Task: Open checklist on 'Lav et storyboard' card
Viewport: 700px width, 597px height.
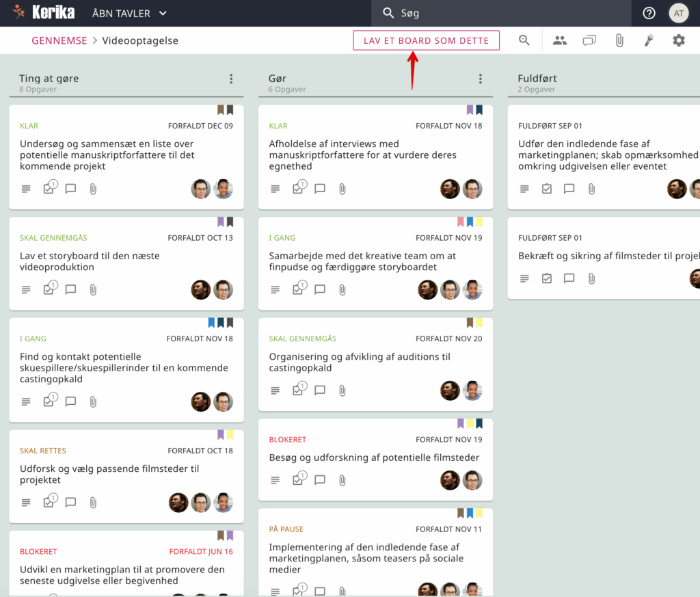Action: 49,290
